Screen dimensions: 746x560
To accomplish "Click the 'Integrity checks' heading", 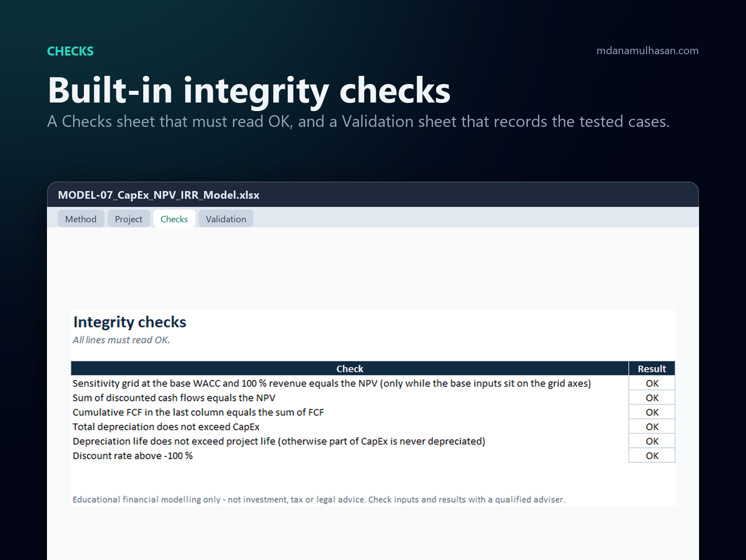I will [130, 322].
